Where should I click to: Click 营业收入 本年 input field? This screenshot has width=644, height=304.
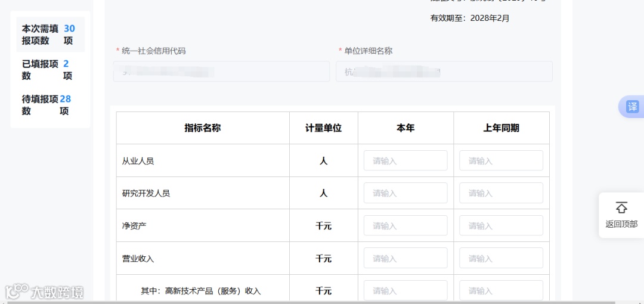pos(405,258)
